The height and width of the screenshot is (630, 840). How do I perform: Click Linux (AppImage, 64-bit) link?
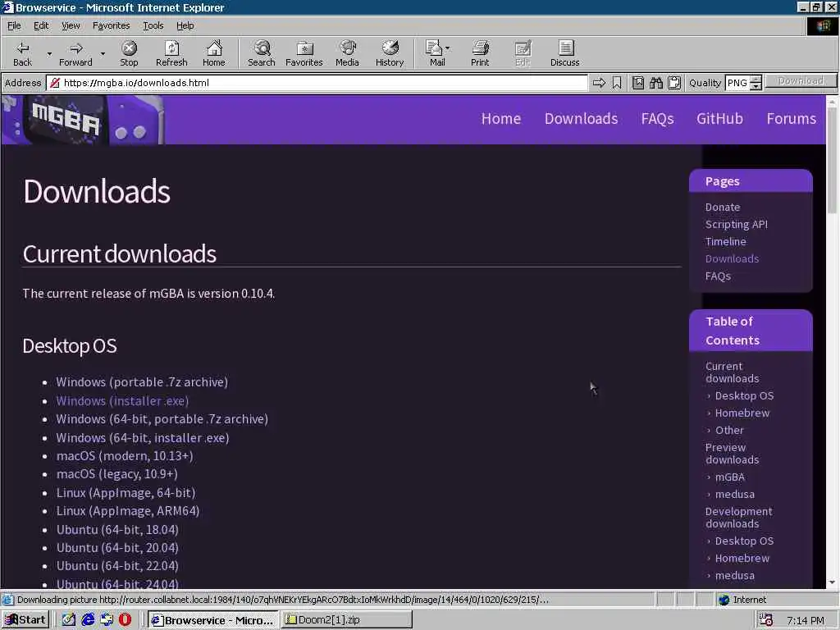126,492
